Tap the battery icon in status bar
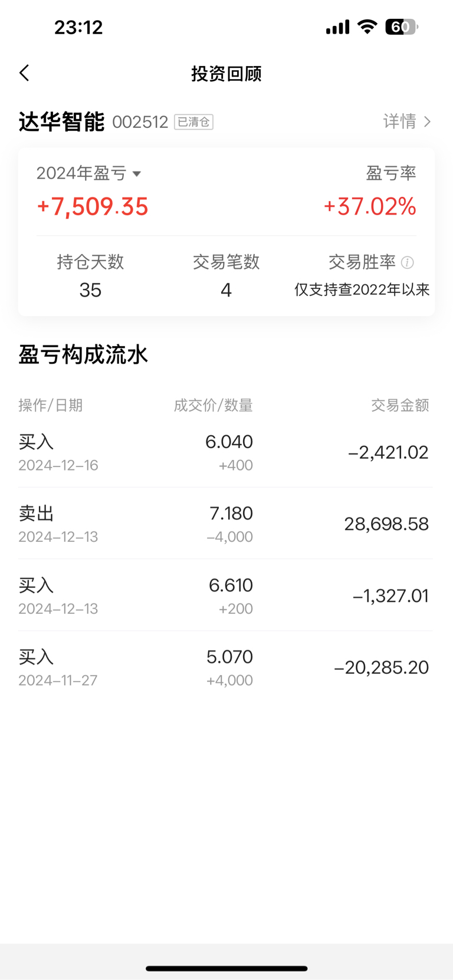This screenshot has height=980, width=453. 402,27
